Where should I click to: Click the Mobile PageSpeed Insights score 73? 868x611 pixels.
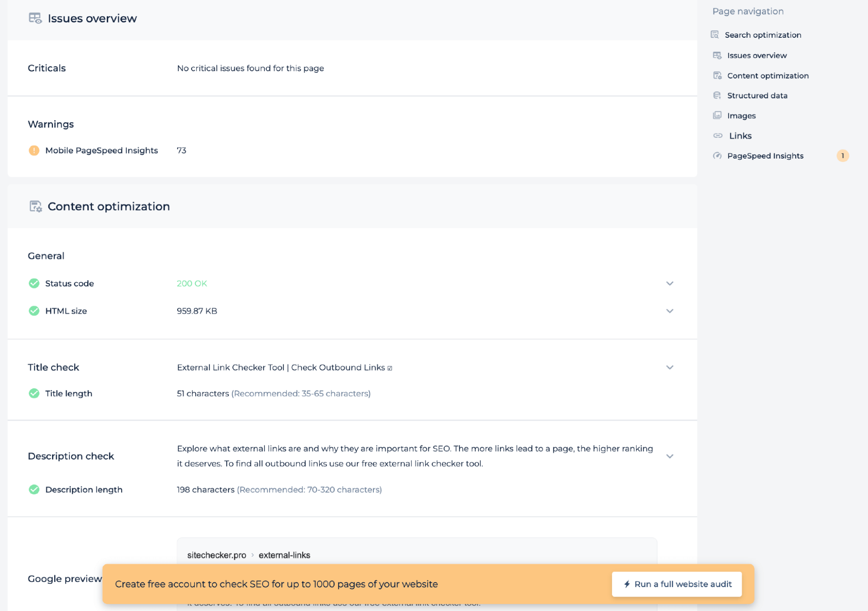click(x=182, y=150)
